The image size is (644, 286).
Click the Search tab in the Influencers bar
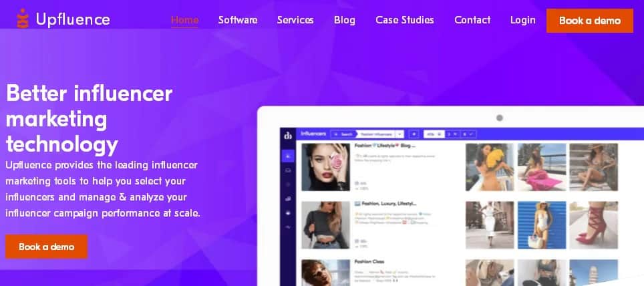point(344,134)
